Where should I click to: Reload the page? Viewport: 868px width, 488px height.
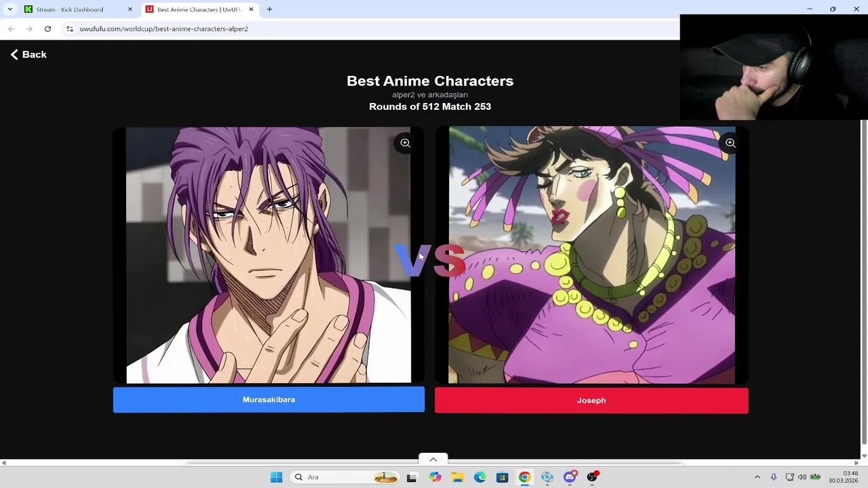click(47, 28)
